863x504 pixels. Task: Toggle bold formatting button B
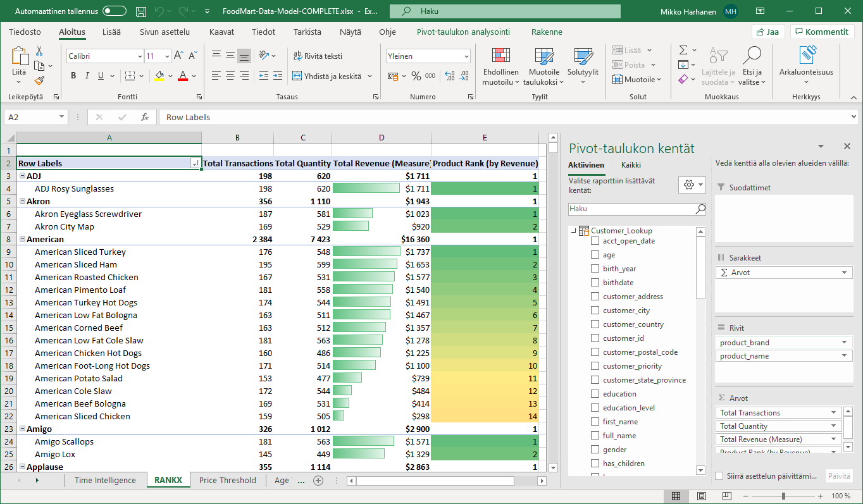73,76
